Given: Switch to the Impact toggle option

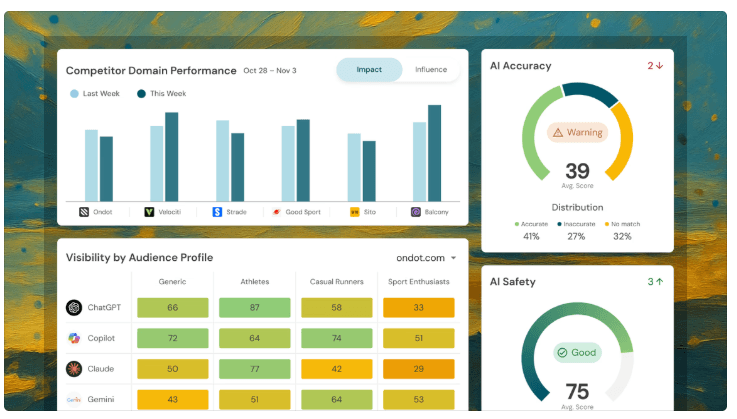Looking at the screenshot, I should pos(369,70).
